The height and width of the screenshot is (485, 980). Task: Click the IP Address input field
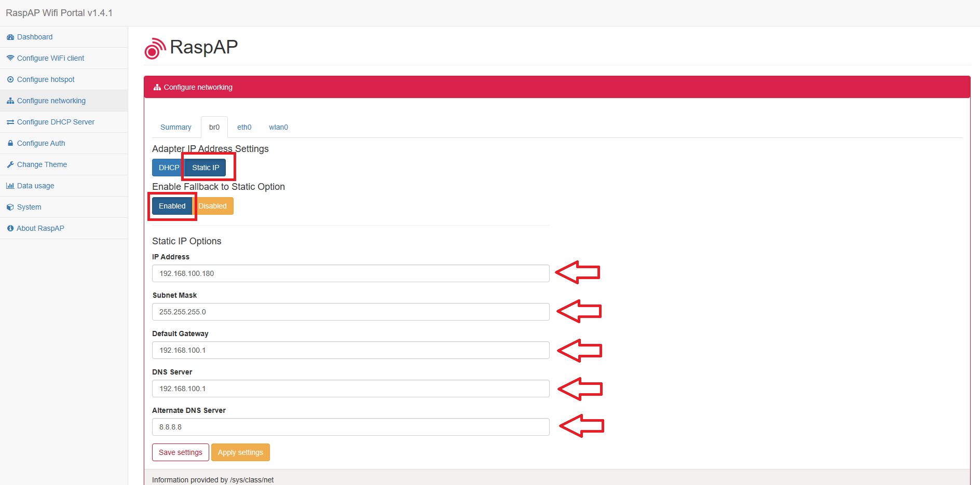tap(351, 273)
